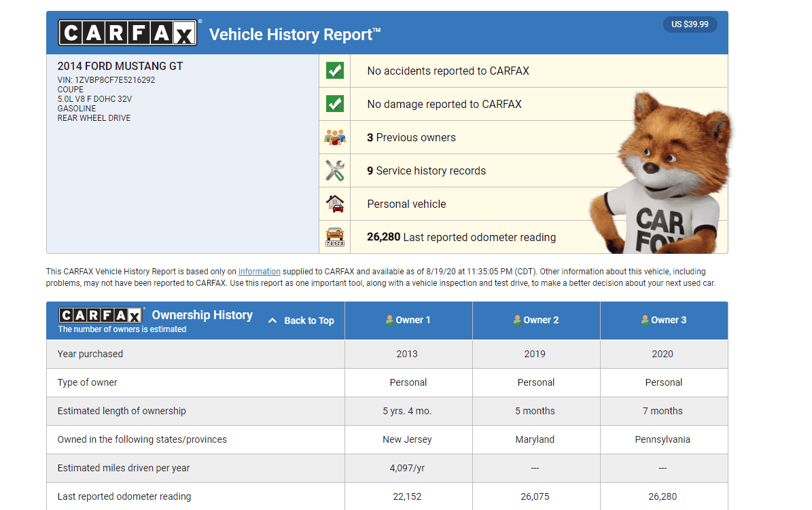Click the Personal vehicle text
The width and height of the screenshot is (812, 510).
coord(406,204)
